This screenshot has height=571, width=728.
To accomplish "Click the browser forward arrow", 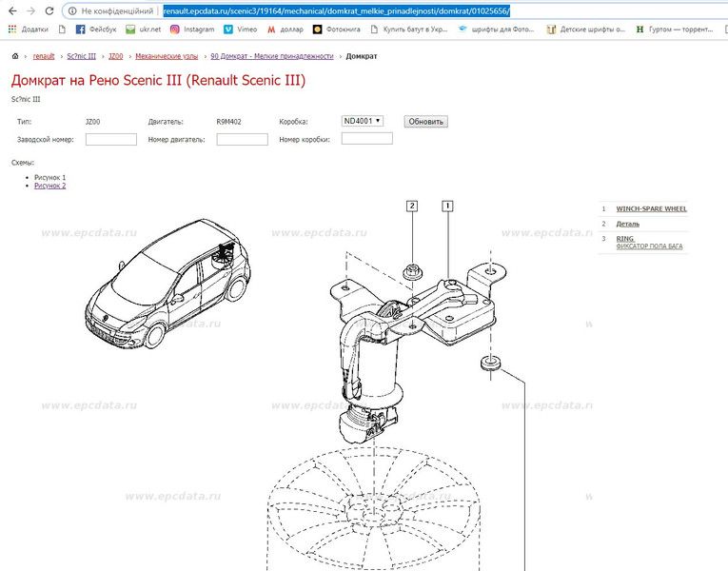I will pyautogui.click(x=30, y=10).
